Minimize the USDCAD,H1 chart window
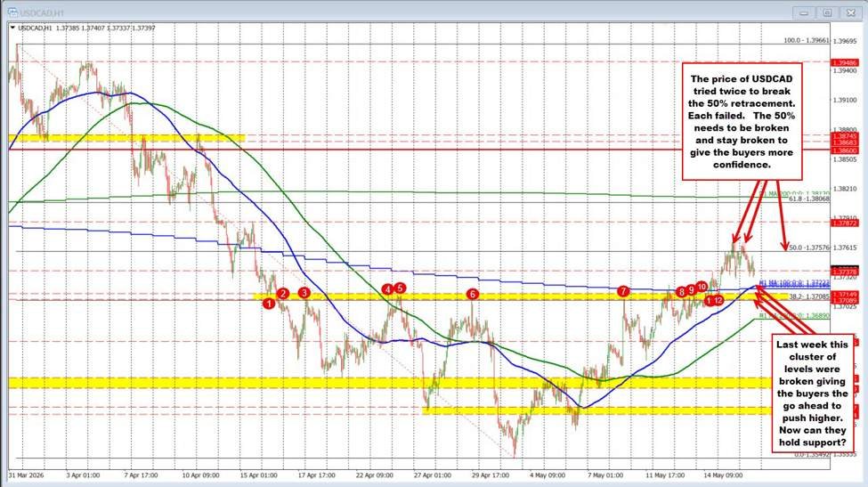Screen dimensions: 868x487 (804, 12)
